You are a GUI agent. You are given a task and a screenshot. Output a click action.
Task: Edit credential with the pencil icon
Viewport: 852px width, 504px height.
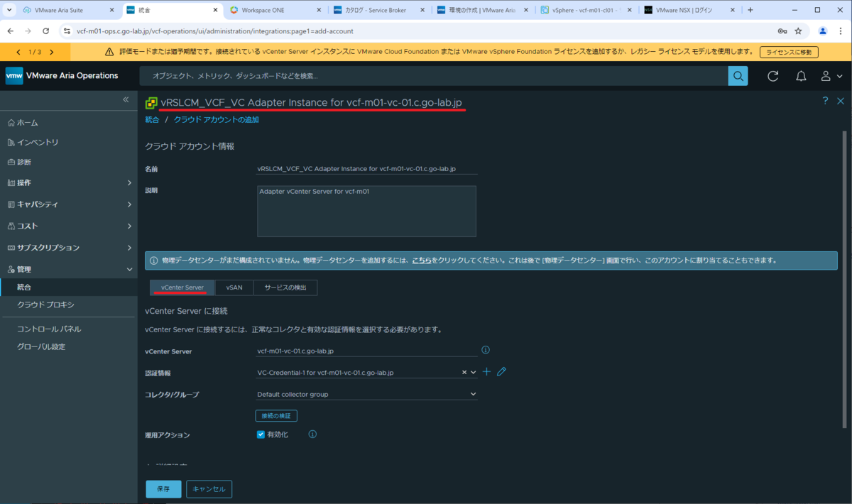(x=501, y=372)
